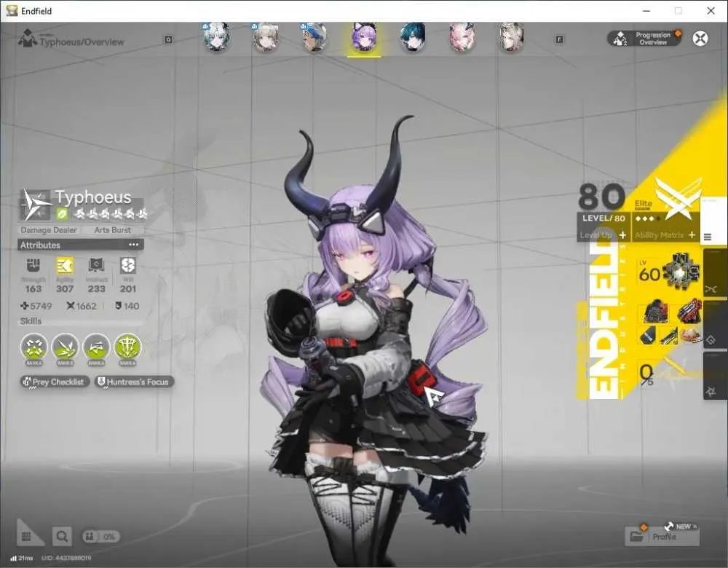Viewport: 728px width, 568px height.
Task: Open the Damage Dealer tag
Action: (49, 230)
